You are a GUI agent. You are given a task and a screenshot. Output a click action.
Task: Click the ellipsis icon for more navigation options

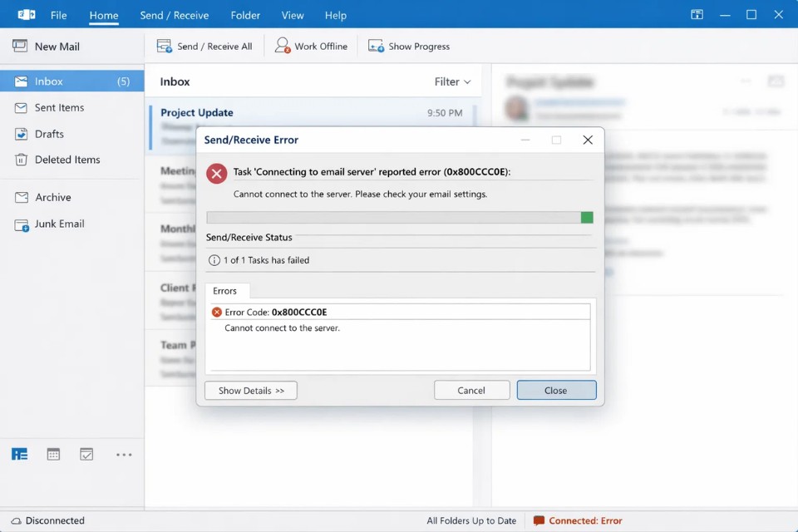pos(124,454)
